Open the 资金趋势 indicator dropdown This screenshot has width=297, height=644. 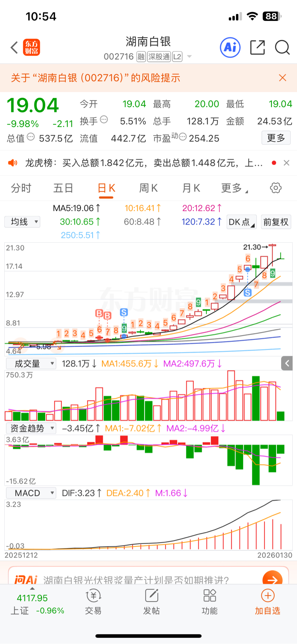[x=31, y=428]
